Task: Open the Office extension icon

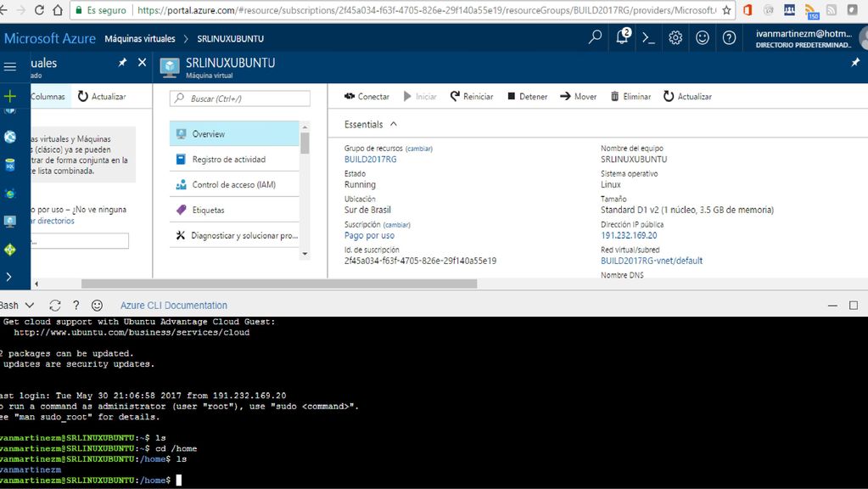Action: tap(748, 10)
